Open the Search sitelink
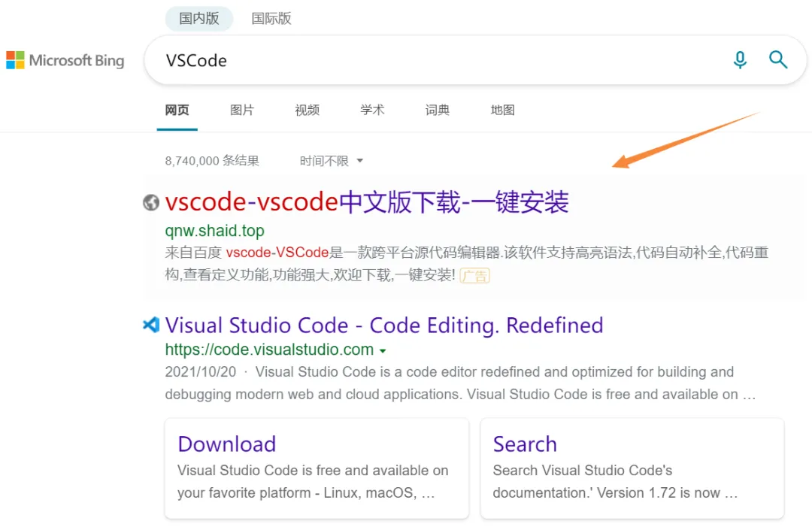 tap(525, 444)
